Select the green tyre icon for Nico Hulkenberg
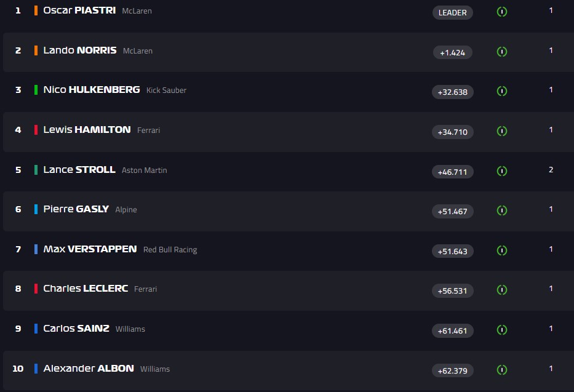This screenshot has height=392, width=574. [502, 91]
